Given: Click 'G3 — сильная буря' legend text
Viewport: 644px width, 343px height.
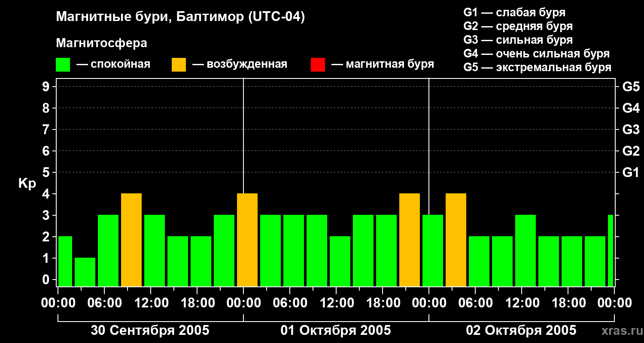Looking at the screenshot, I should pos(518,40).
